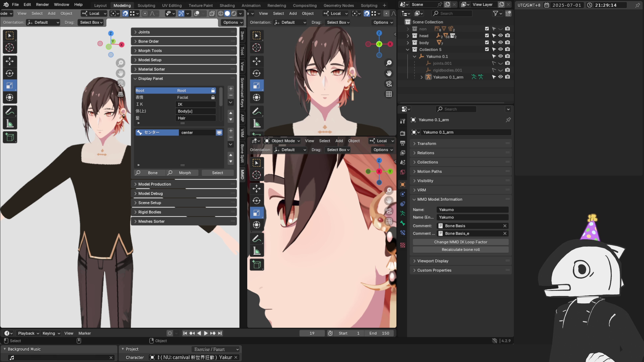
Task: Select the Measure tool in left viewport
Action: point(10,124)
